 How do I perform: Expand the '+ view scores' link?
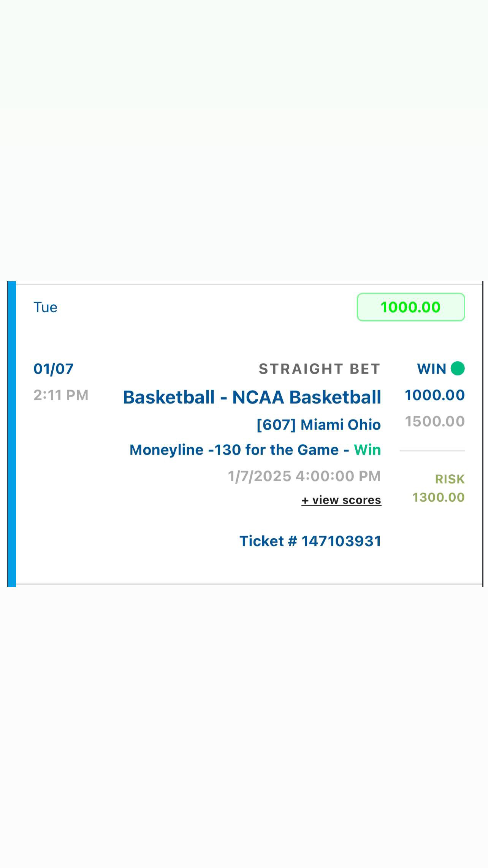[x=341, y=500]
